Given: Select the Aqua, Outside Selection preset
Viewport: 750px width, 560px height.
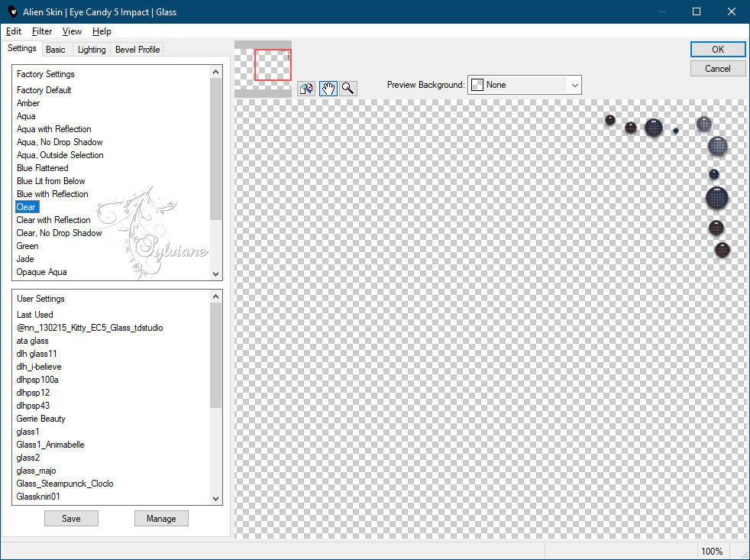Looking at the screenshot, I should coord(60,154).
